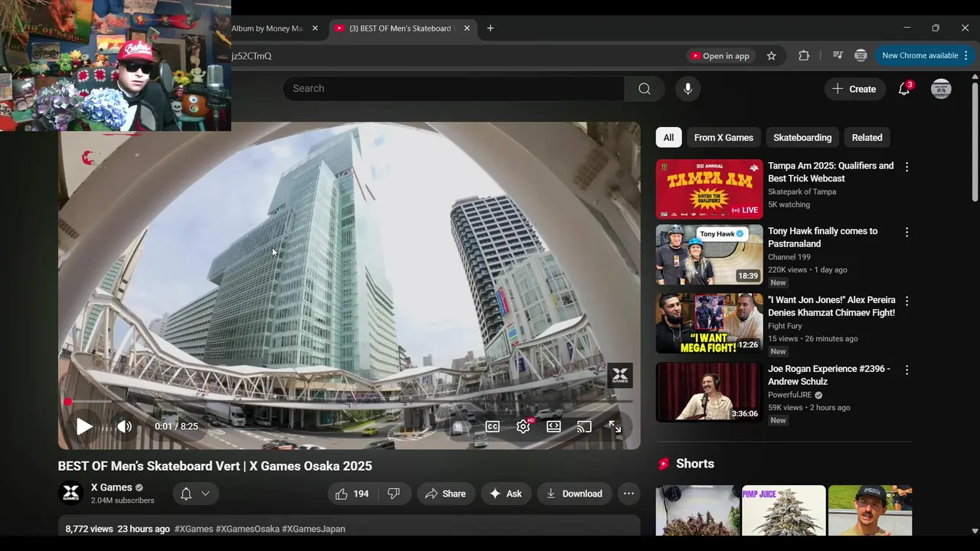Open Tony Hawk Pastranaland video title
Screen dimensions: 980x551
823,237
